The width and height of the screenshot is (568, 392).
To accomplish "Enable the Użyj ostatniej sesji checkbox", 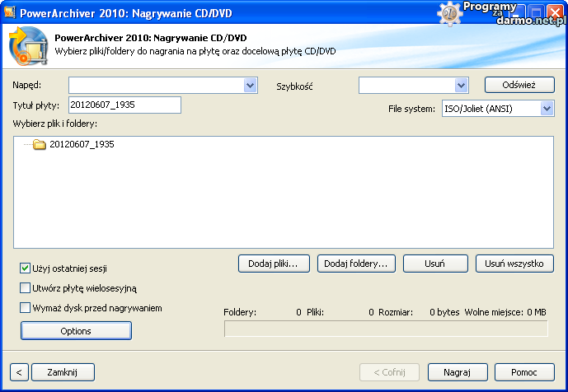I will click(x=26, y=268).
